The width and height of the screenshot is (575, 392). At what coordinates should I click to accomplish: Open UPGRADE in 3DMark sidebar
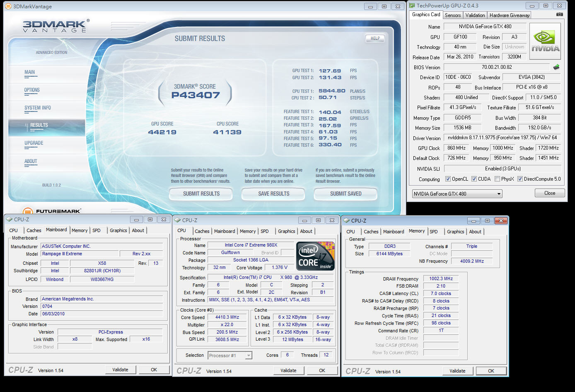point(34,143)
